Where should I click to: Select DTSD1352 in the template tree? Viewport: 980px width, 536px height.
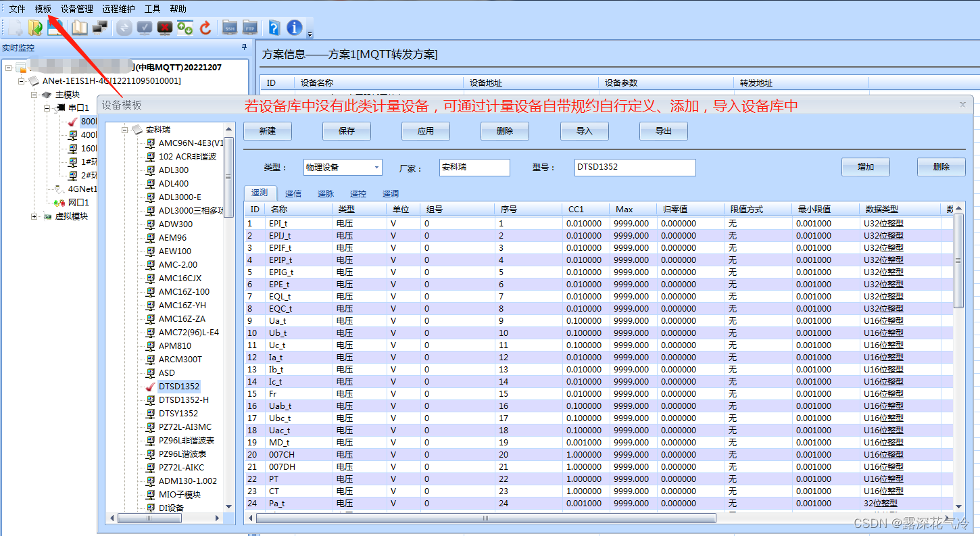(x=179, y=387)
